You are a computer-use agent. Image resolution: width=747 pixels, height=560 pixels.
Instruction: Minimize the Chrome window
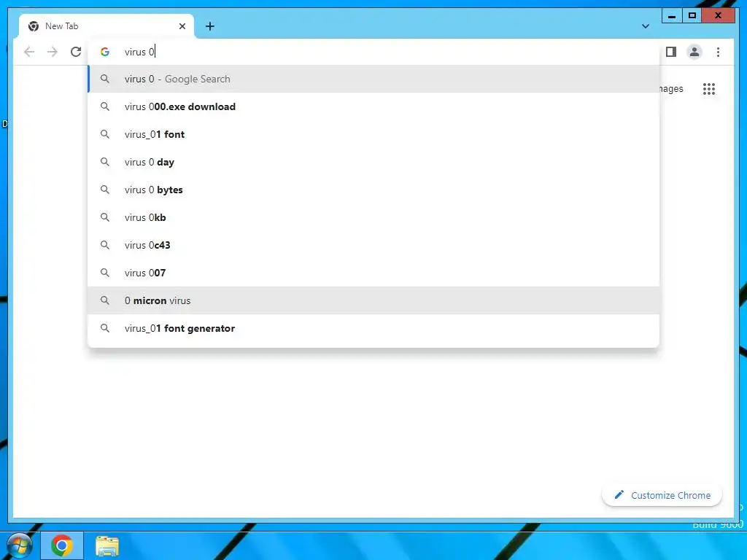pos(672,16)
